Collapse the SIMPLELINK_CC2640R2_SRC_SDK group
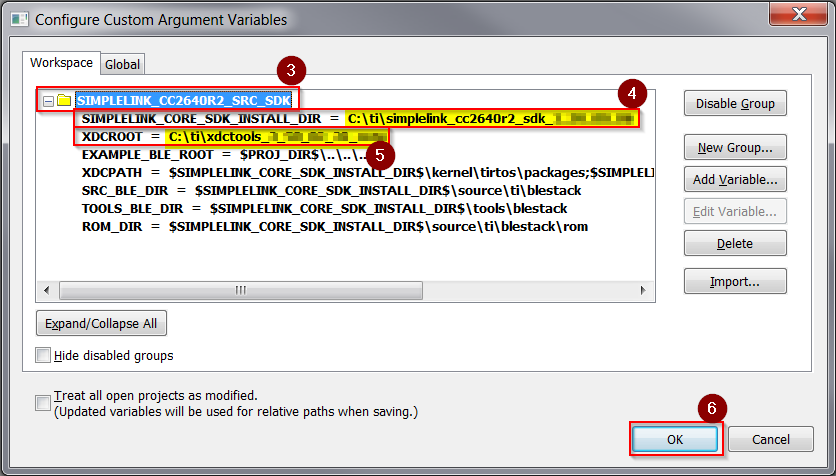The height and width of the screenshot is (476, 836). 48,100
